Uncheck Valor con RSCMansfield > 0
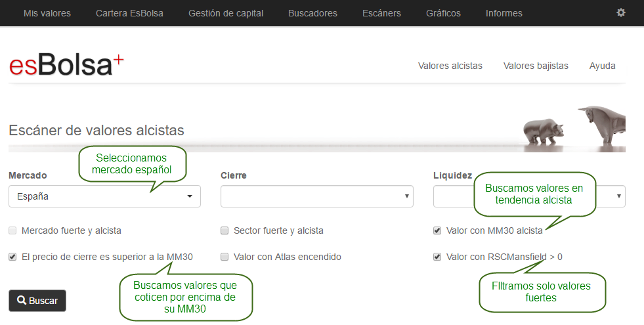The image size is (644, 325). click(x=437, y=257)
